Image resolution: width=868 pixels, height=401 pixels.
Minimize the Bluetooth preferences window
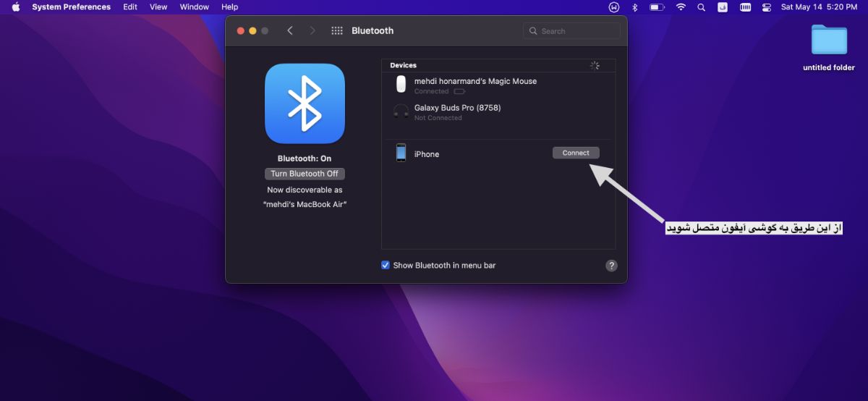coord(252,30)
